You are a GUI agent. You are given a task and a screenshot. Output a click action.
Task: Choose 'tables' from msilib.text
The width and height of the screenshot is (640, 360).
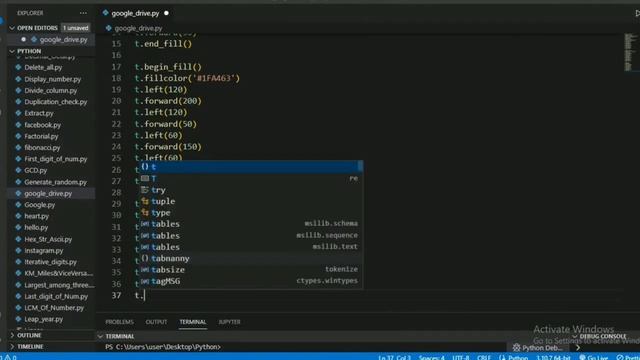(251, 247)
